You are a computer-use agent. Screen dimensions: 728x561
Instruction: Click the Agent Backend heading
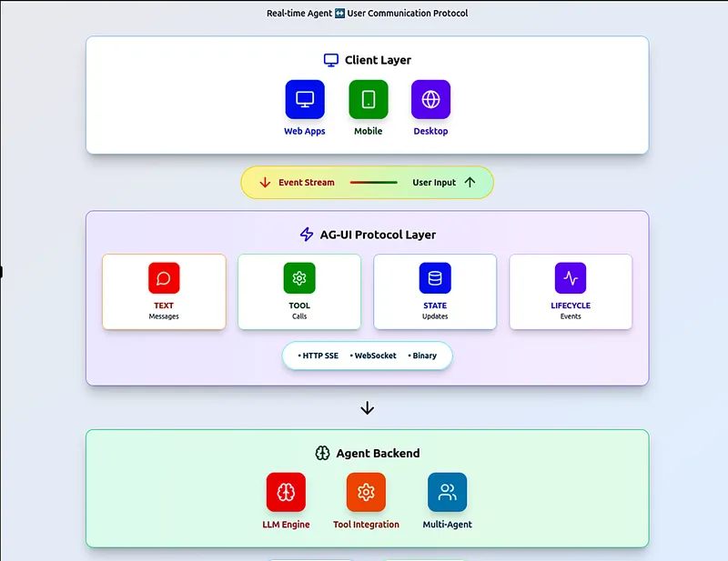point(378,453)
